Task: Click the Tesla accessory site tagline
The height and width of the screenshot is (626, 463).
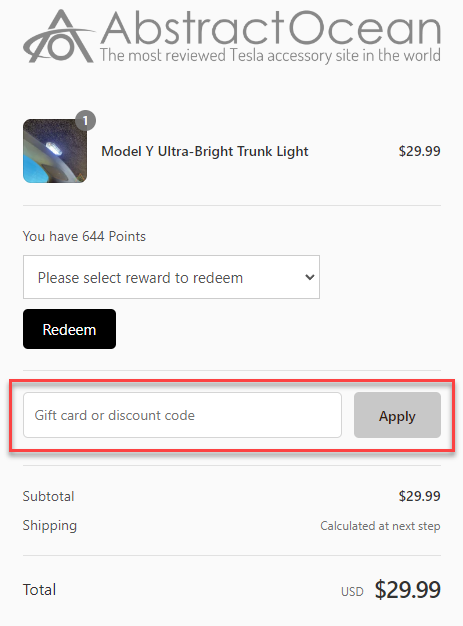Action: coord(270,55)
